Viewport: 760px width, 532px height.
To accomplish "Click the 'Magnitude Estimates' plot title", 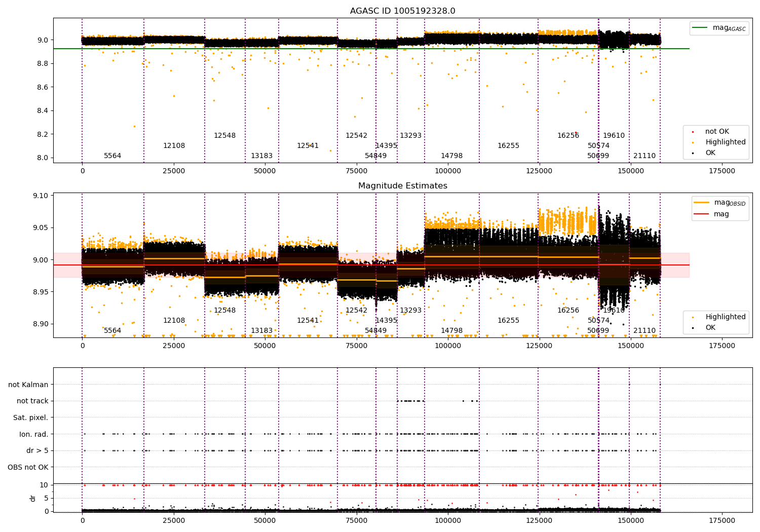I will pos(402,186).
